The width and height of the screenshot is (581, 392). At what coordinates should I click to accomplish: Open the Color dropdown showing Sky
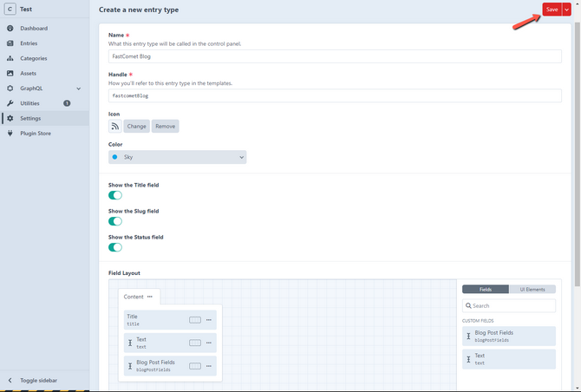coord(178,157)
